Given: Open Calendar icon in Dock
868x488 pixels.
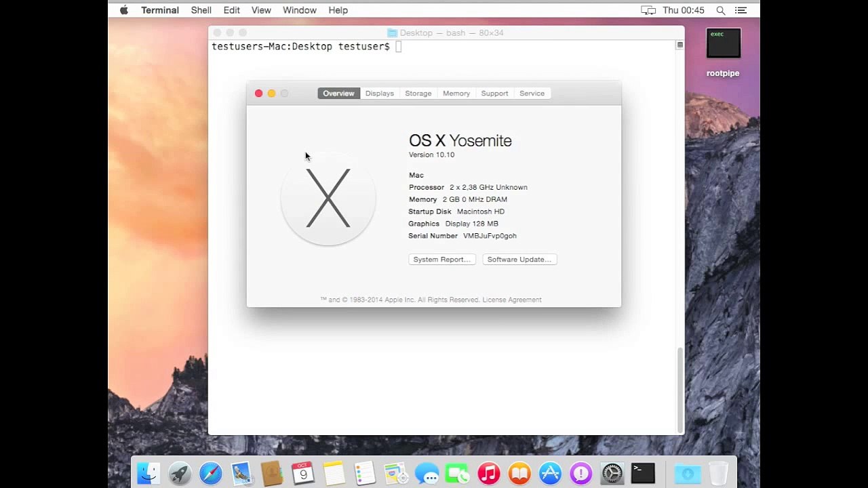Looking at the screenshot, I should [x=303, y=473].
